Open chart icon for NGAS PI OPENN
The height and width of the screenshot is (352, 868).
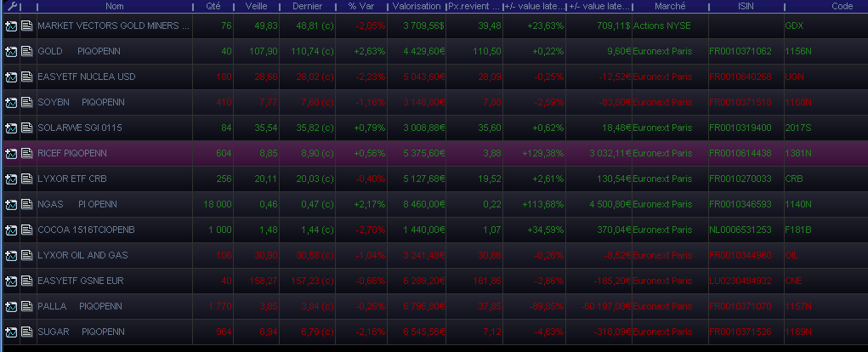coord(11,204)
